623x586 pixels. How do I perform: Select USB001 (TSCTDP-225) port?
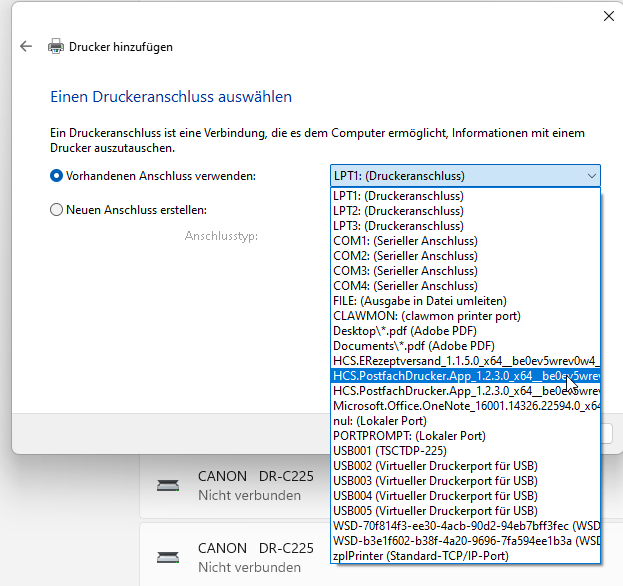coord(465,451)
